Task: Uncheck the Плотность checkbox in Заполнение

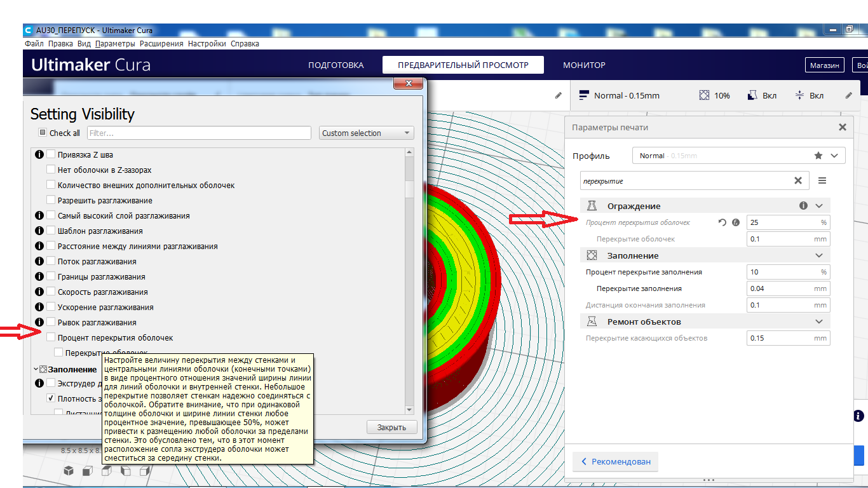Action: 51,398
